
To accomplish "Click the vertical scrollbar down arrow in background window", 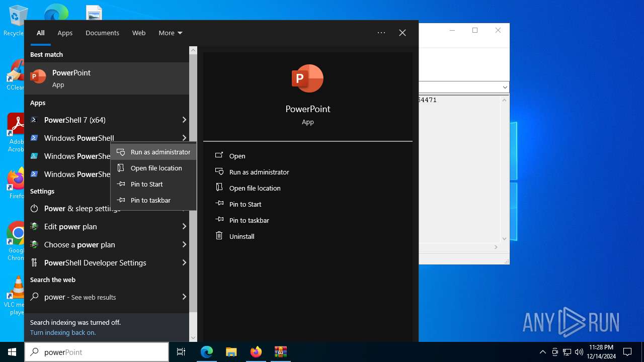I will 505,239.
